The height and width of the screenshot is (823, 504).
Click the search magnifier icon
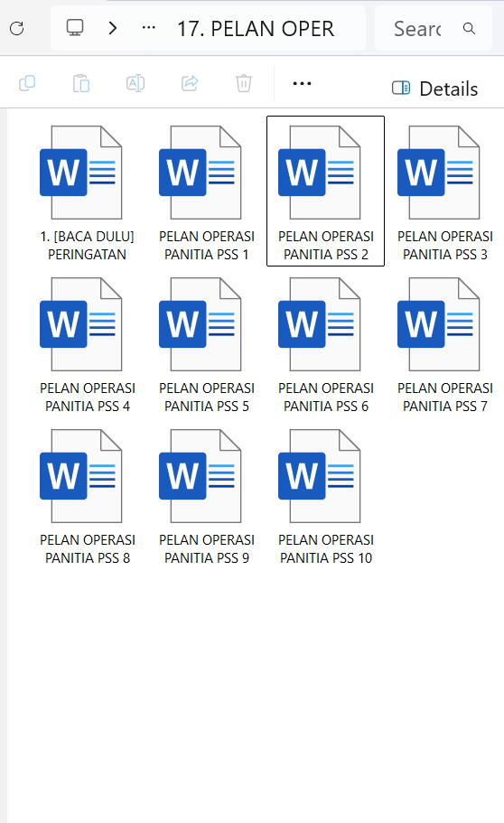[470, 28]
